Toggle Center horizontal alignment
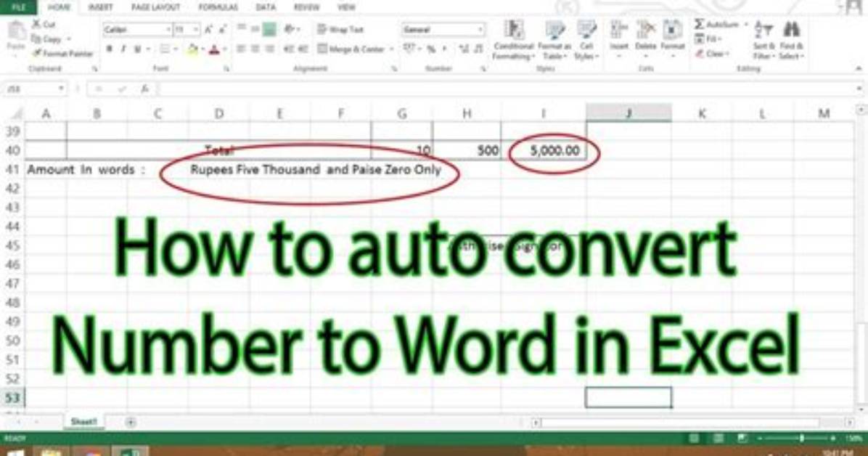The width and height of the screenshot is (868, 456). tap(255, 49)
